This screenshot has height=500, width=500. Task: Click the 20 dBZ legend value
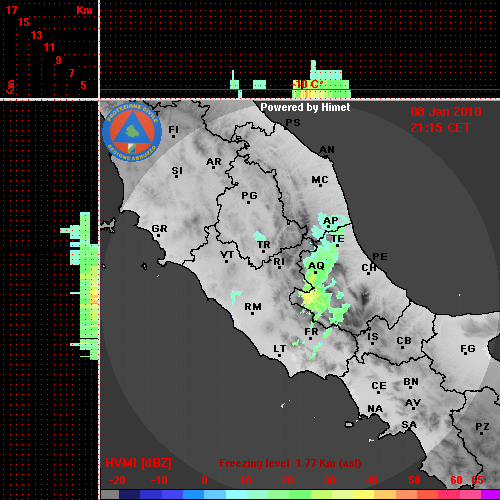point(287,480)
